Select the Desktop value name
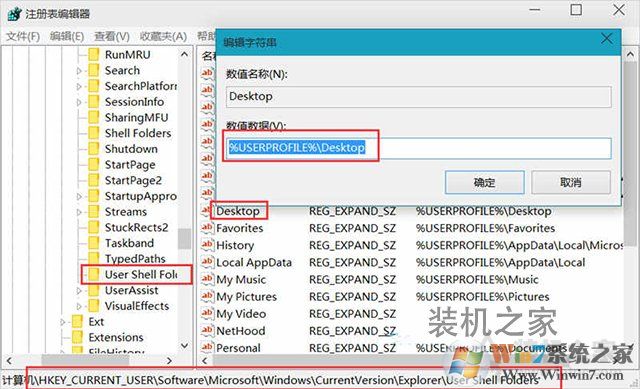This screenshot has height=389, width=640. tap(238, 211)
